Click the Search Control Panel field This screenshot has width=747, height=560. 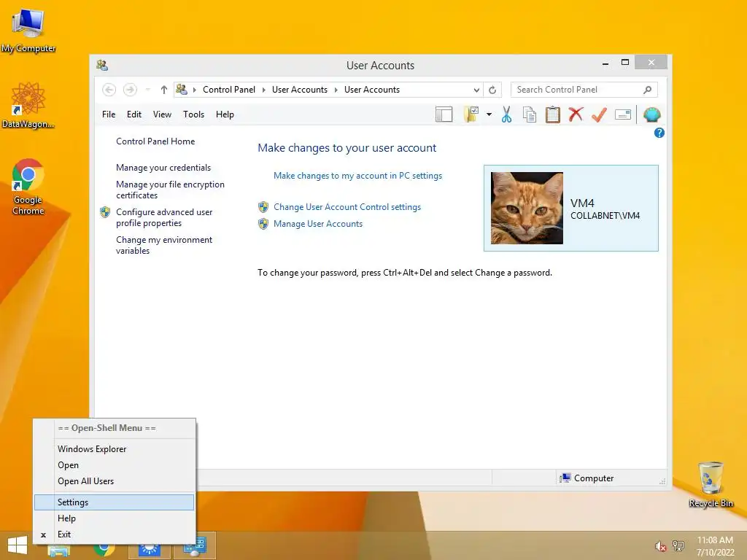tap(584, 90)
